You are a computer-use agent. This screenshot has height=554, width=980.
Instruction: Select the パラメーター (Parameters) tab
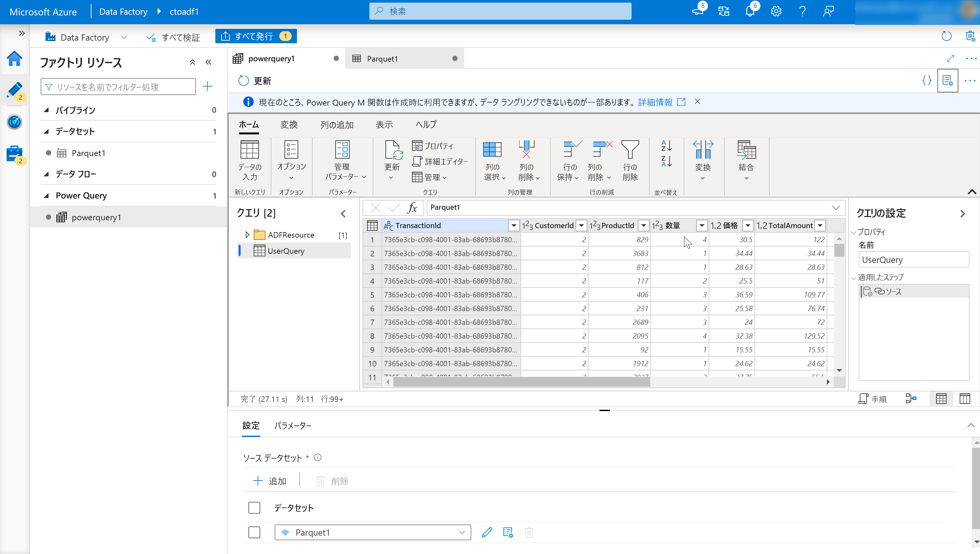coord(293,425)
